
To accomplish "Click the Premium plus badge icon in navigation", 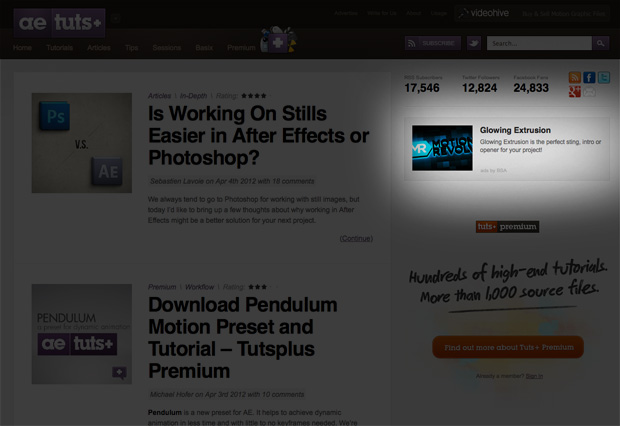I will [x=278, y=40].
